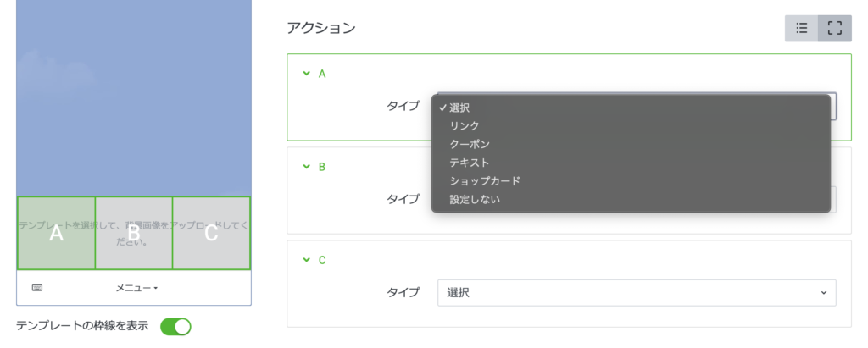Select template area B in preview
The height and width of the screenshot is (348, 868).
pos(134,234)
